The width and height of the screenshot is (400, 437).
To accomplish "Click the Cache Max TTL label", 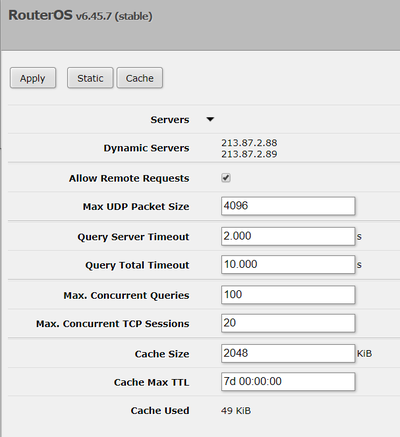I will pos(152,382).
